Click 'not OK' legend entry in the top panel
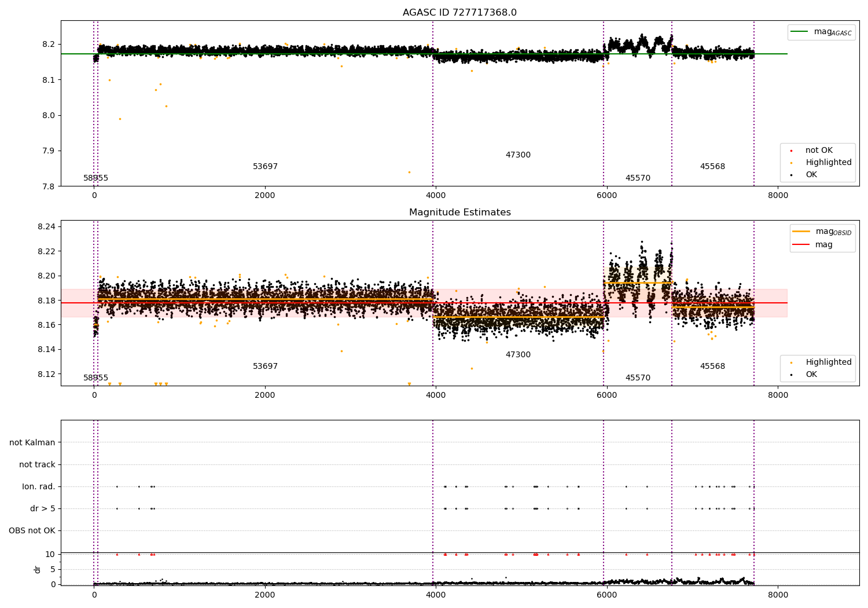Viewport: 868px width, 608px height. pos(811,151)
